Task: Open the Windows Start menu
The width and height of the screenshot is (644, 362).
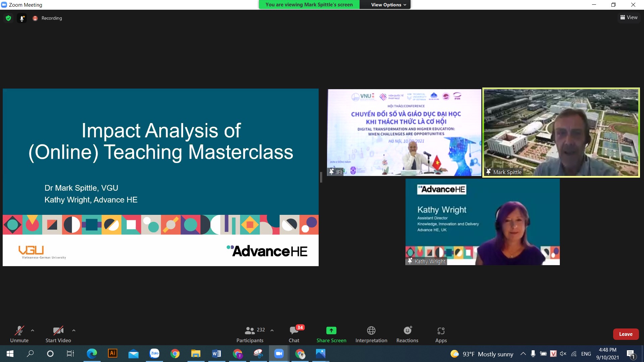Action: (x=10, y=354)
